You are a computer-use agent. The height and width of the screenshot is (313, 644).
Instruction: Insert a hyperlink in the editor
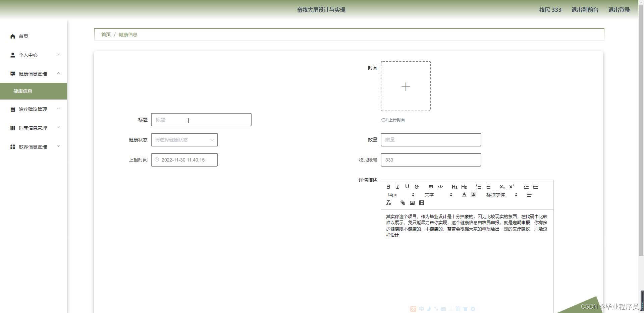point(402,203)
